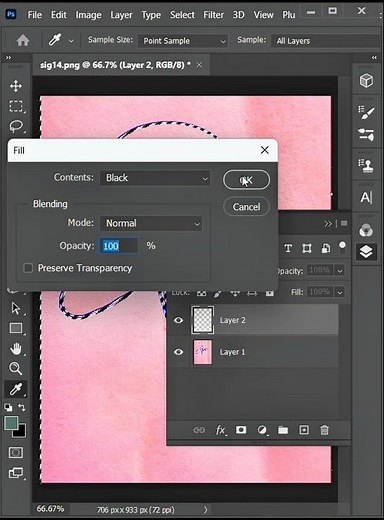Open the Channels panel icon
The height and width of the screenshot is (520, 384).
(366, 230)
